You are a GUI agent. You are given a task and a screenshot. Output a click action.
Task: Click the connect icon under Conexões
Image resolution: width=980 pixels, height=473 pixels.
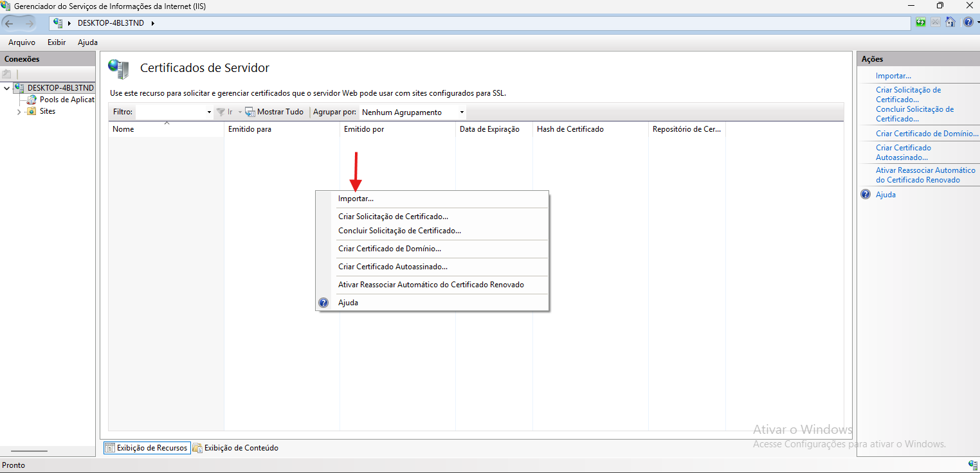click(x=7, y=74)
